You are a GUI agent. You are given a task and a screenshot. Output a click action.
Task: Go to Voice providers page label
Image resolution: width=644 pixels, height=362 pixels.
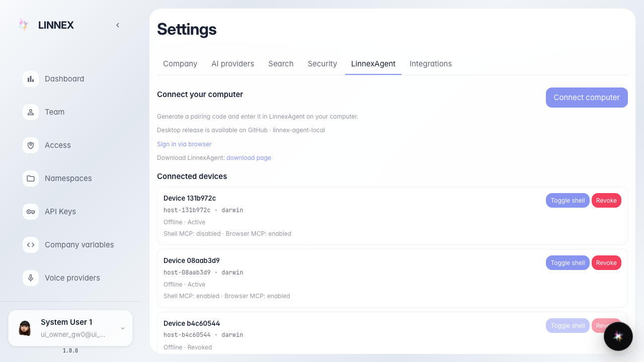coord(72,278)
